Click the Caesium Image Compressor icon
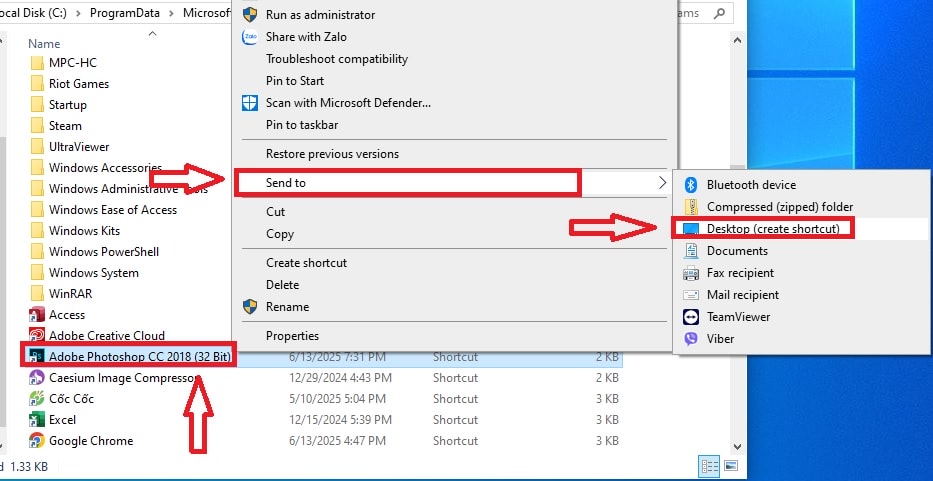This screenshot has height=481, width=933. coord(37,378)
